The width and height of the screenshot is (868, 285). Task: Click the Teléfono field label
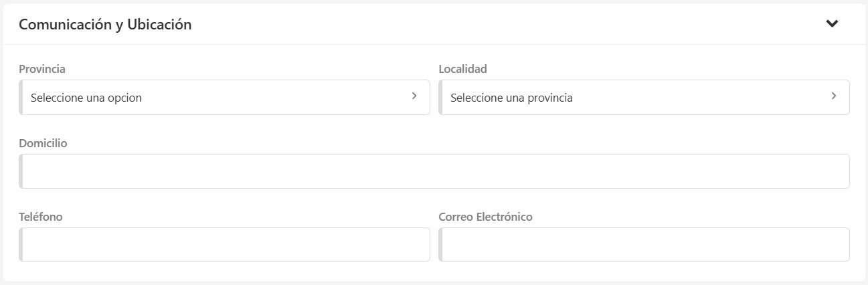[x=41, y=217]
